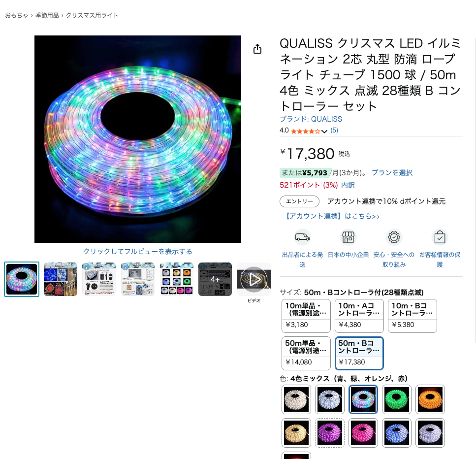Click the エントリー button
Screen dimensions: 476x459
coord(299,201)
